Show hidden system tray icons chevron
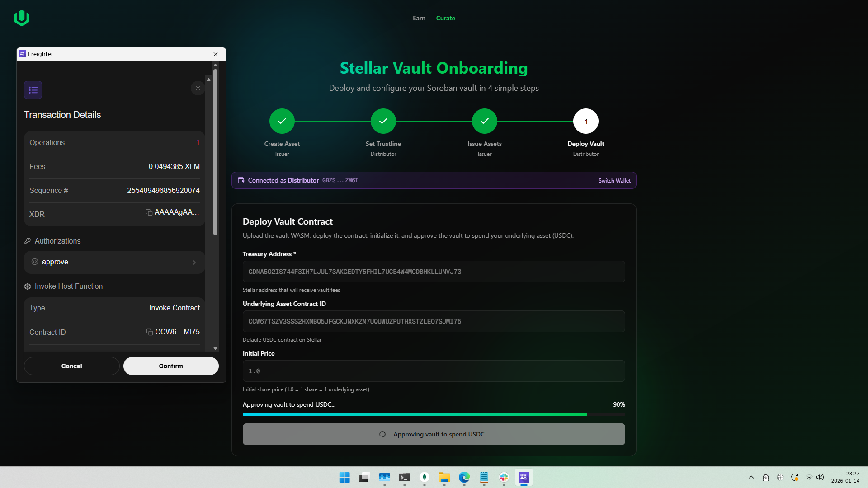This screenshot has width=868, height=488. [x=751, y=477]
